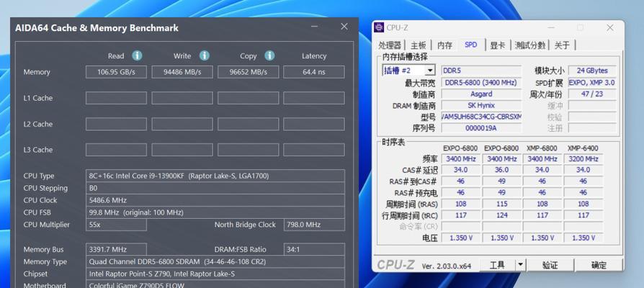Screen dimensions: 644x288
Task: Click the 序列号 value 0000019A
Action: (x=481, y=128)
